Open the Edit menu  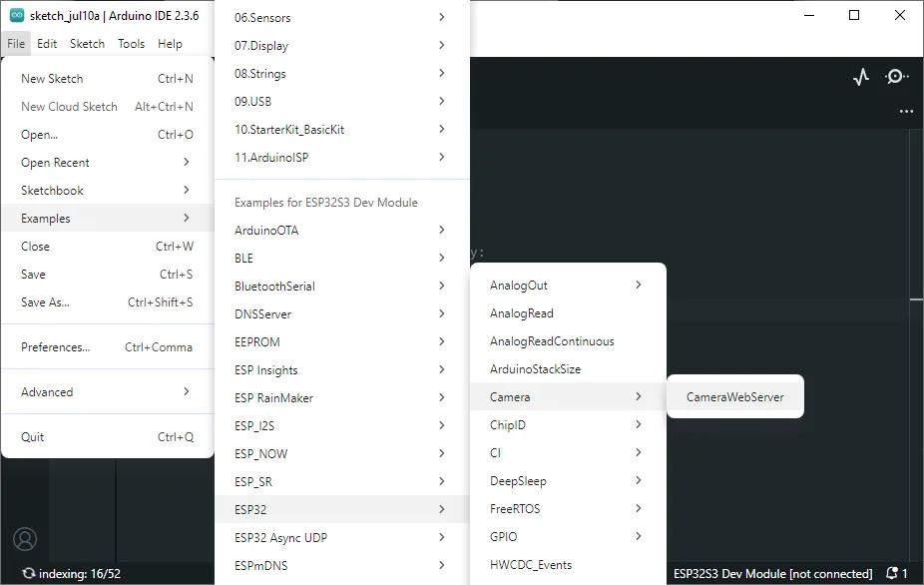47,44
